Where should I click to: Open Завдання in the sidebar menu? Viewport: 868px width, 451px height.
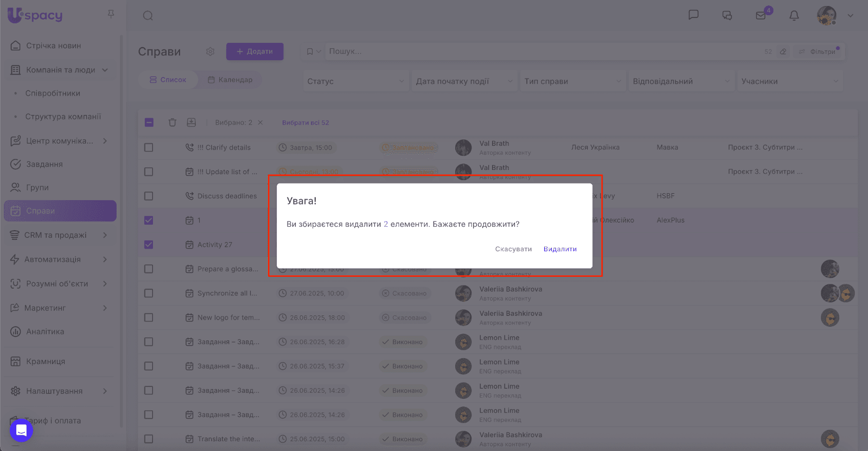point(44,164)
